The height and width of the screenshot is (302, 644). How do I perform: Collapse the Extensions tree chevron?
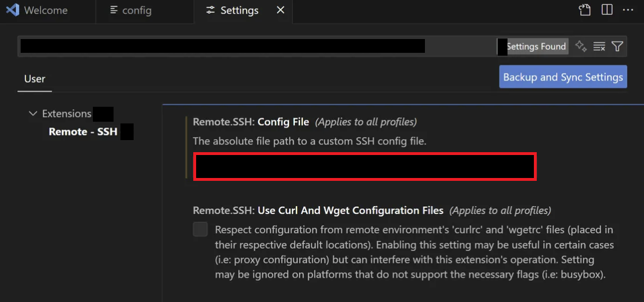point(33,114)
